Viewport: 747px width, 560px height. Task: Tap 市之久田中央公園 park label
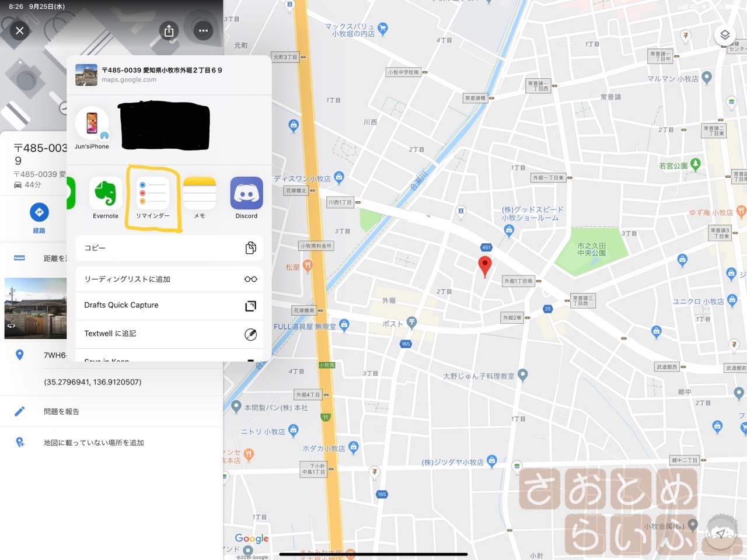coord(592,250)
